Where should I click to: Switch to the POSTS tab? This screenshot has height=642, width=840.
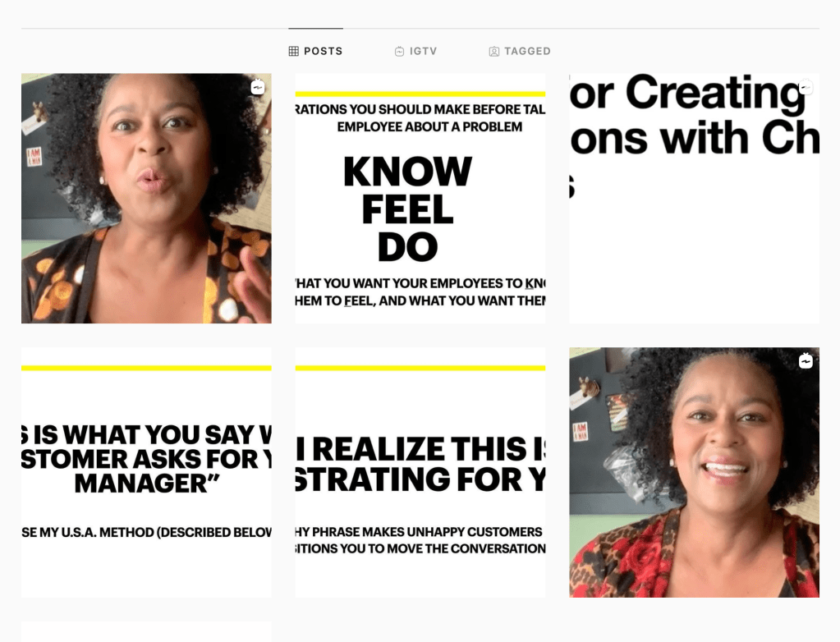[315, 52]
